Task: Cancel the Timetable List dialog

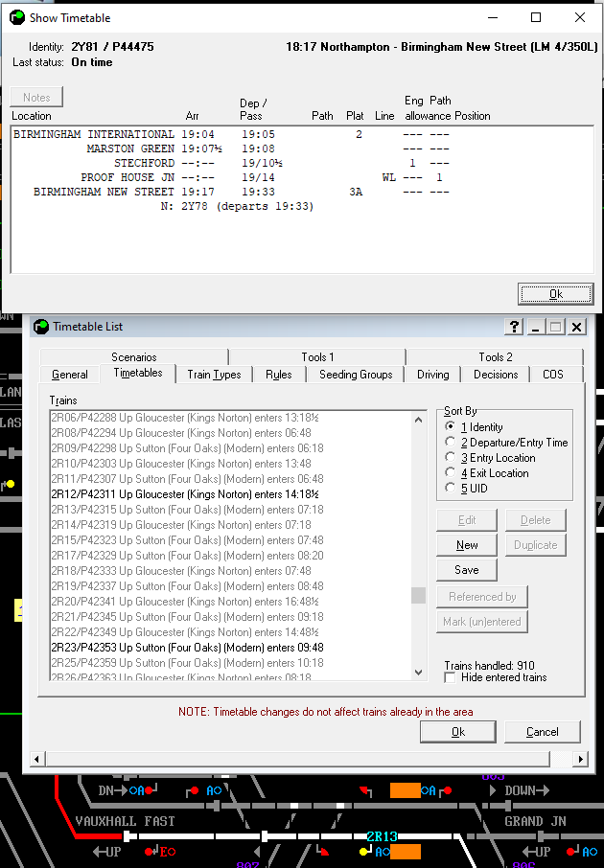Action: click(543, 732)
